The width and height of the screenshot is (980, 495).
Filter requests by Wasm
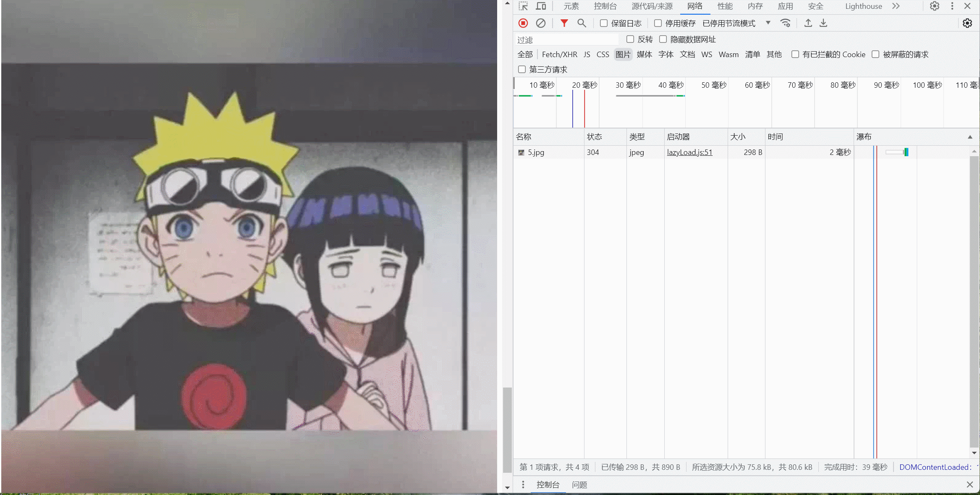coord(728,55)
